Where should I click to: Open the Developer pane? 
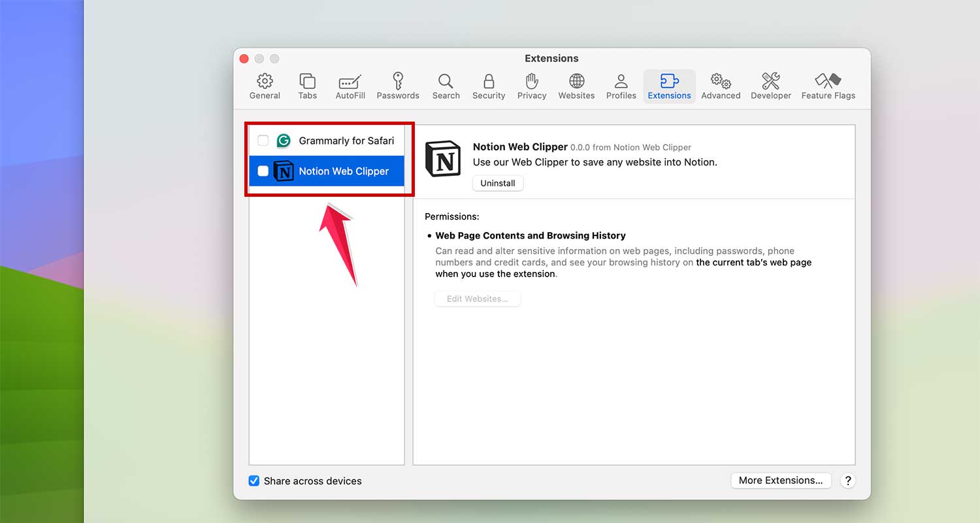tap(770, 86)
